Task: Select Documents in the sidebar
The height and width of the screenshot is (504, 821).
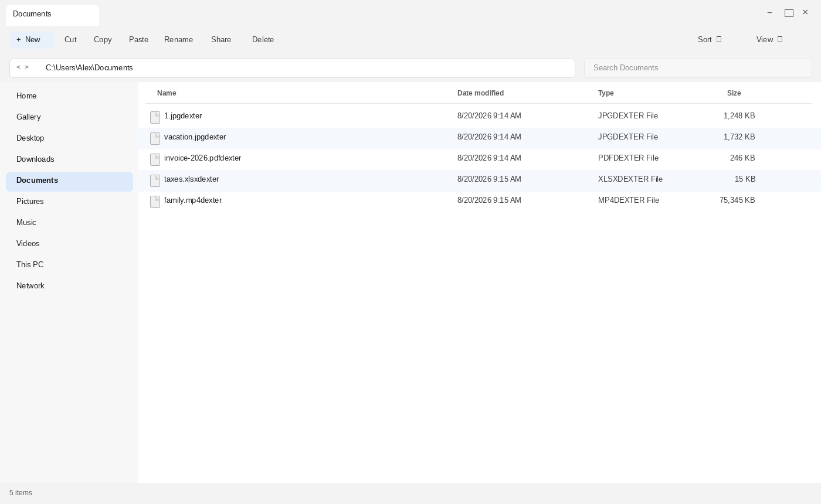Action: (69, 181)
